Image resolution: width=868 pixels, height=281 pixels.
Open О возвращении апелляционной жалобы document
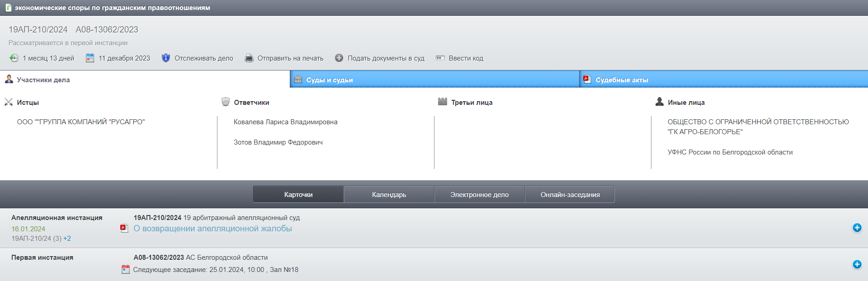(212, 229)
